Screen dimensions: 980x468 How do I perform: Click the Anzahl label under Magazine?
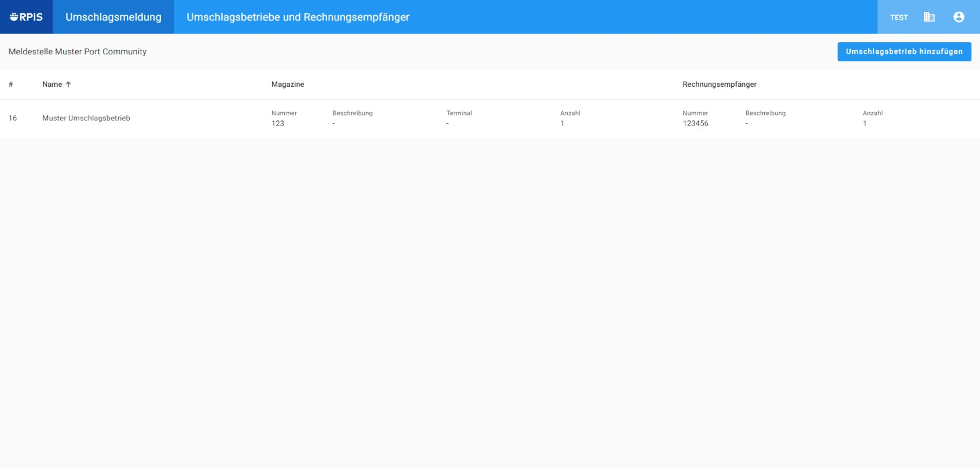tap(570, 113)
